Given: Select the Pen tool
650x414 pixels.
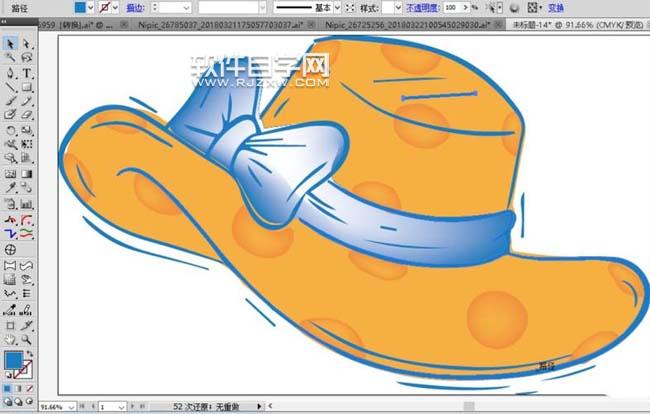Looking at the screenshot, I should [x=10, y=73].
